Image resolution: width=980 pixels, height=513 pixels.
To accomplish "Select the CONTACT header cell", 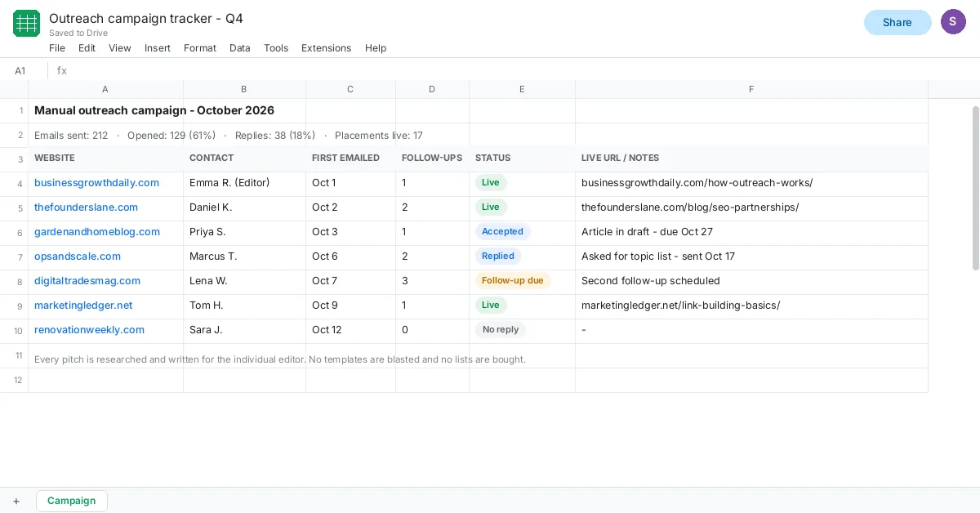I will 245,158.
